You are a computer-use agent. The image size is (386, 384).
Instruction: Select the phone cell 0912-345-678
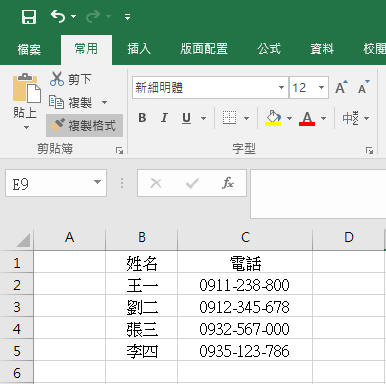[x=245, y=307]
